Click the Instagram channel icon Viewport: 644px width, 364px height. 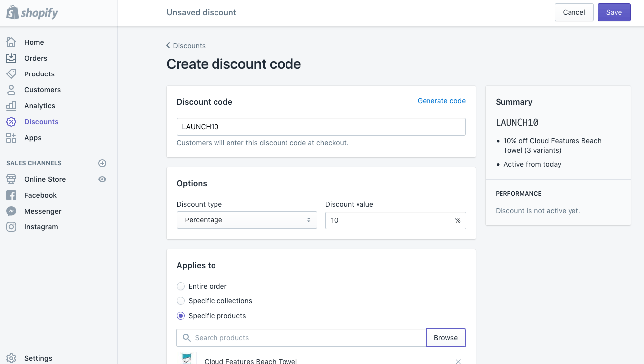point(11,226)
